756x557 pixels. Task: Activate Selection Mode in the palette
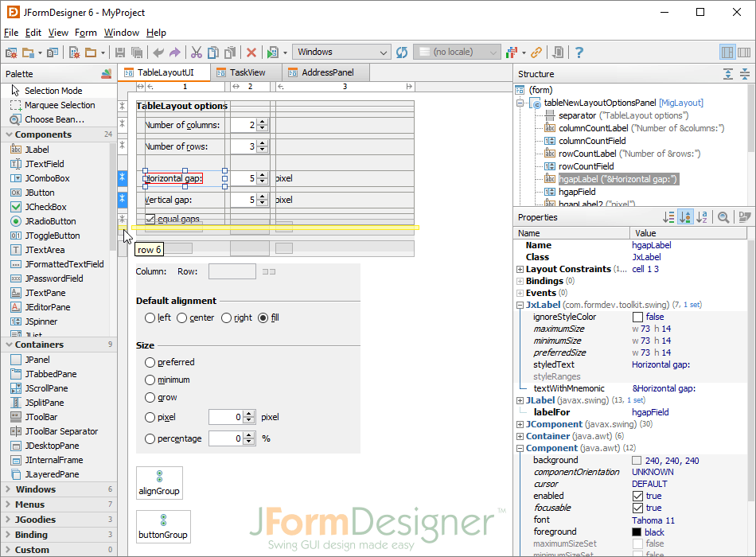click(x=53, y=91)
